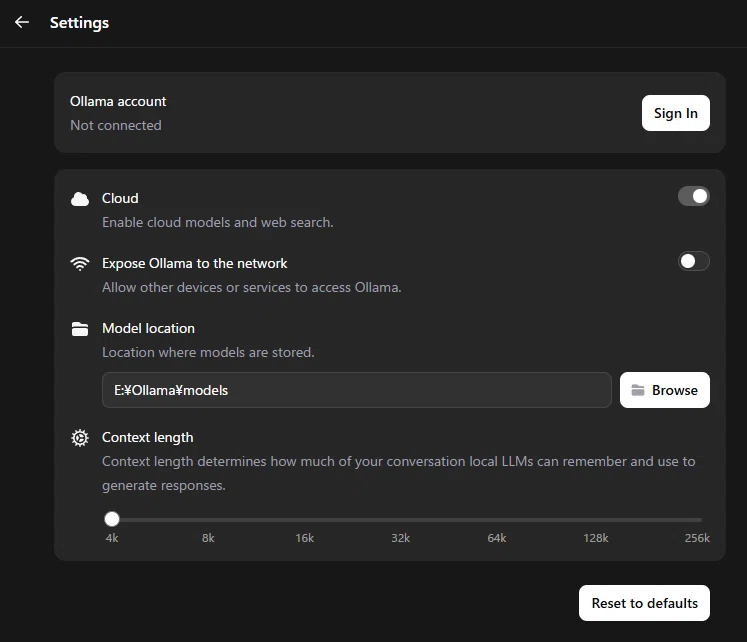Viewport: 747px width, 642px height.
Task: Click the 4k label under the slider
Action: click(x=112, y=538)
